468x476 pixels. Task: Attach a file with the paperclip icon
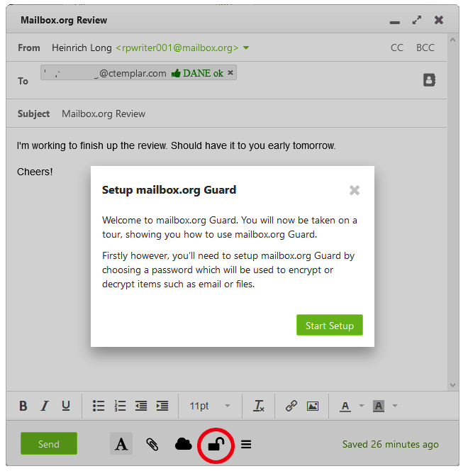[x=152, y=444]
